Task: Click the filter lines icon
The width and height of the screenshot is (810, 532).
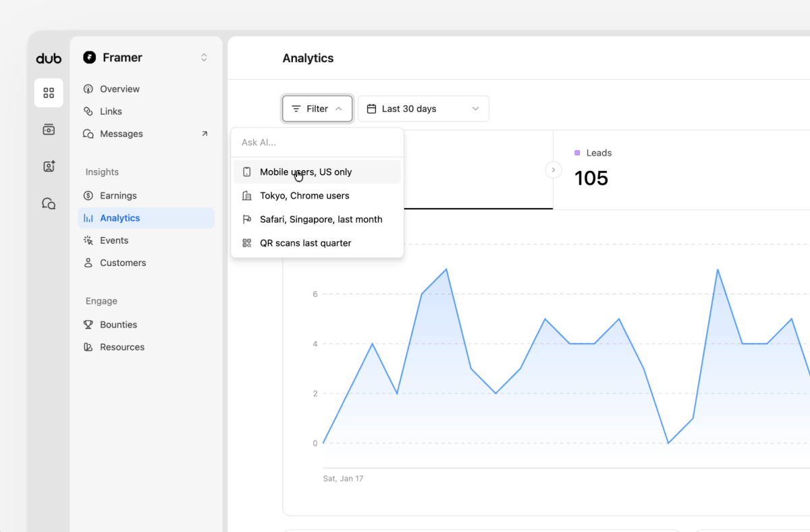Action: (x=296, y=109)
